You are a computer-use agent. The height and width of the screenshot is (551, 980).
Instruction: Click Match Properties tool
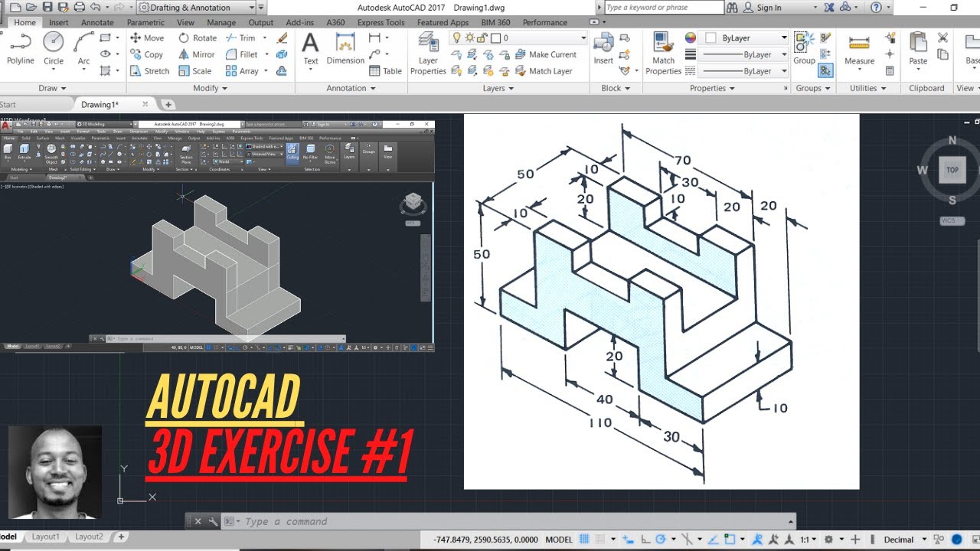pos(663,55)
